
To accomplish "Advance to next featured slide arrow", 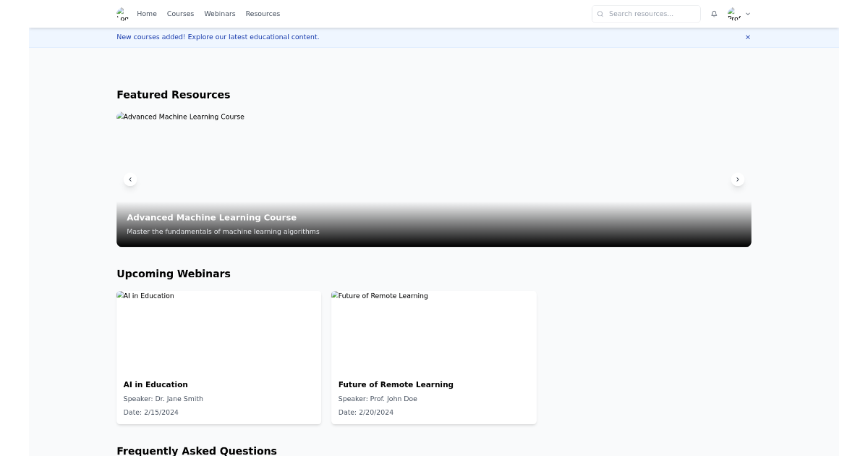I will [x=737, y=180].
